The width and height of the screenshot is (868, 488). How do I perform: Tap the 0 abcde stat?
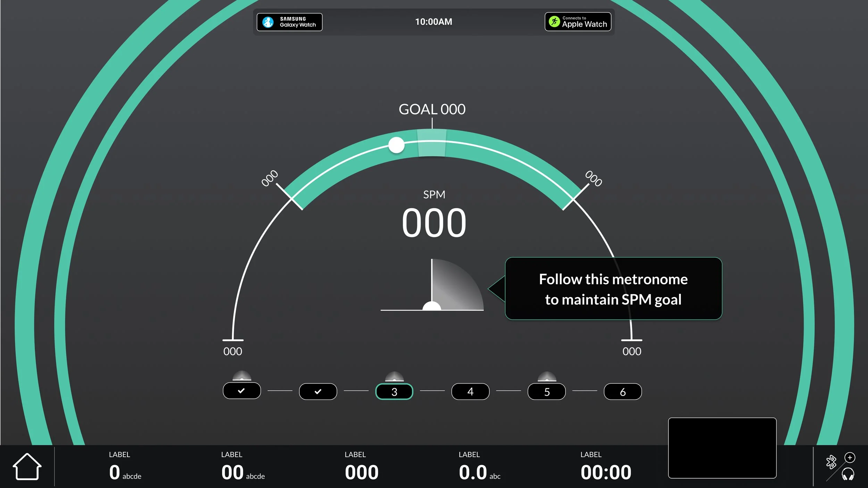pos(125,472)
